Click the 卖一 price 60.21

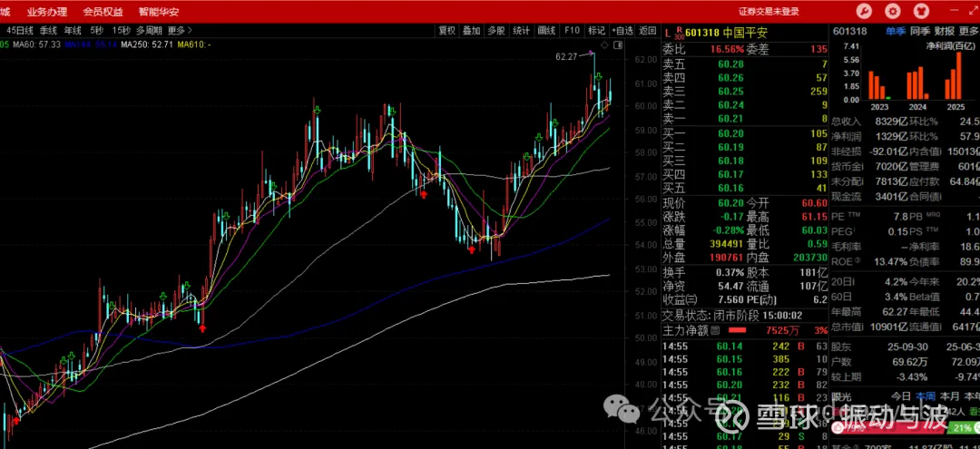(x=730, y=119)
